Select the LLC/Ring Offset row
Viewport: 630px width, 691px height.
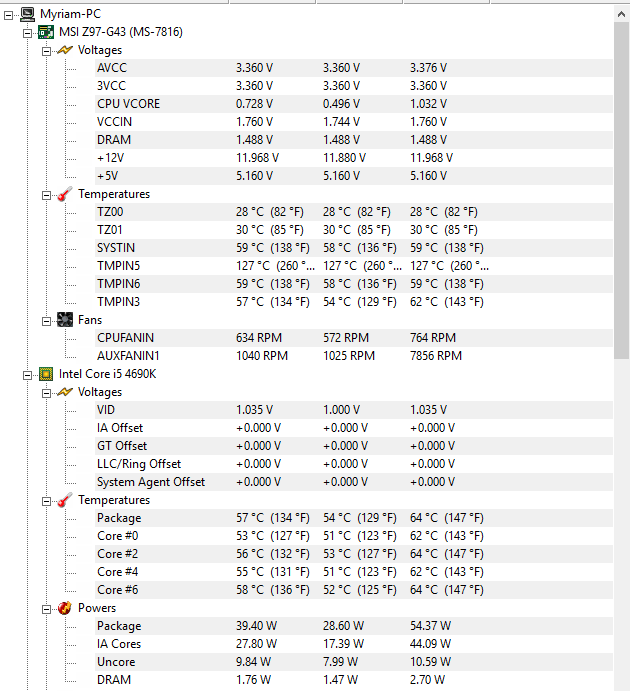pyautogui.click(x=354, y=464)
